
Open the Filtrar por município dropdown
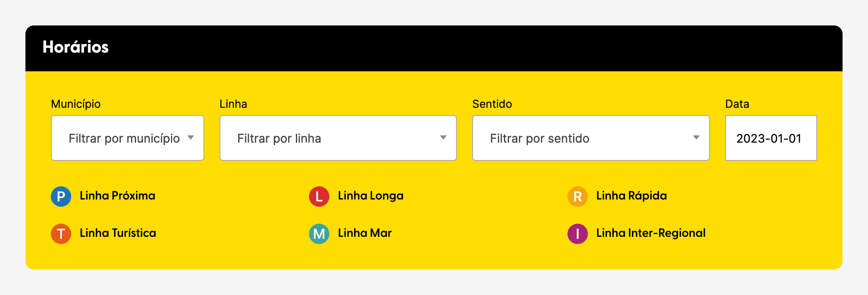[x=128, y=138]
